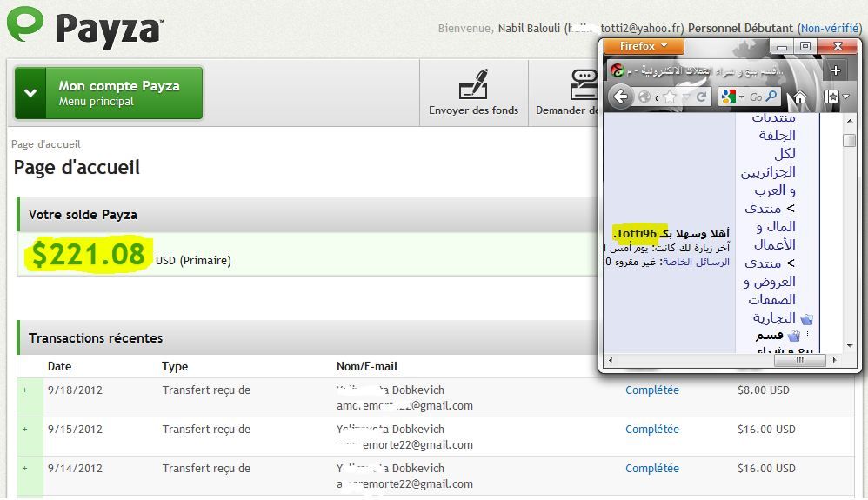Image resolution: width=868 pixels, height=500 pixels.
Task: Click the Page d'accueil breadcrumb
Action: tap(46, 144)
